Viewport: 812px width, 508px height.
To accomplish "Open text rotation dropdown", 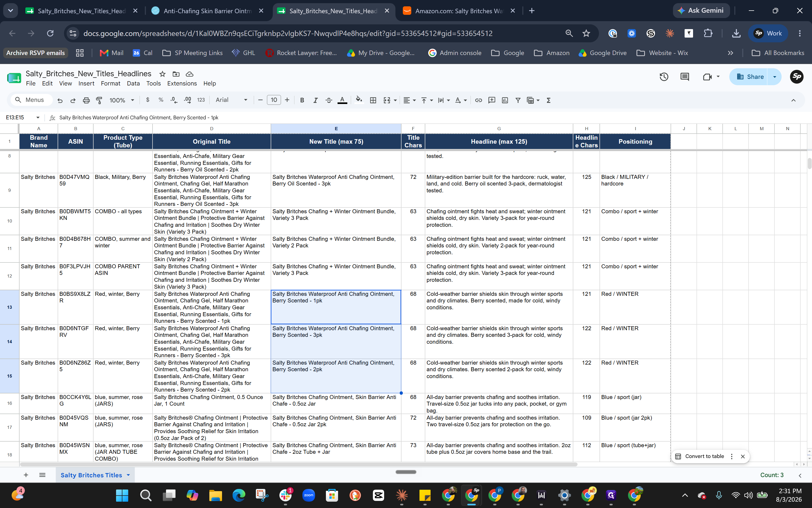I will (461, 100).
